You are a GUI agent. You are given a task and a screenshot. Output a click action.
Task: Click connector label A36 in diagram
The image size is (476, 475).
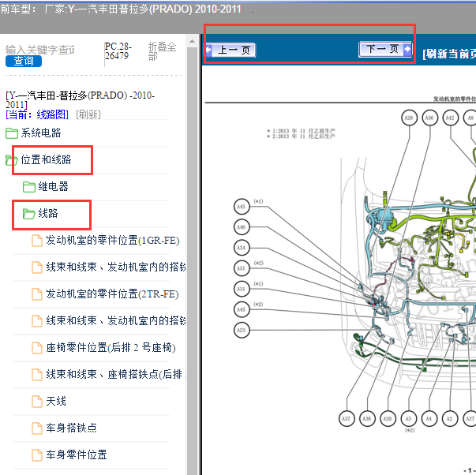(429, 118)
